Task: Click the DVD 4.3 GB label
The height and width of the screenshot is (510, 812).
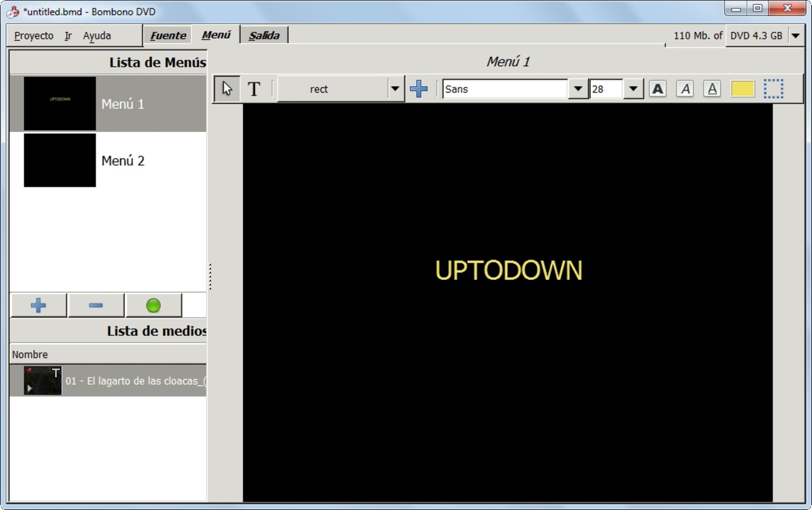Action: (x=756, y=36)
